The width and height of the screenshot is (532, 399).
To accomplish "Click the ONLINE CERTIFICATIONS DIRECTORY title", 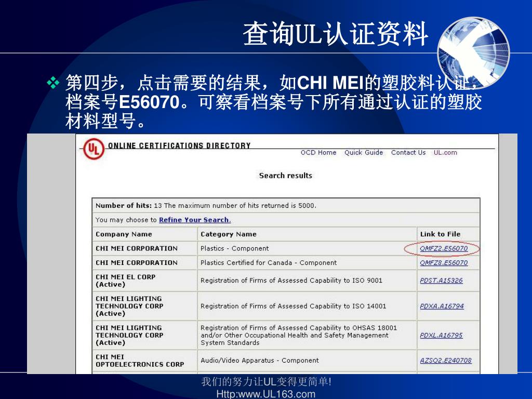I will coord(179,145).
